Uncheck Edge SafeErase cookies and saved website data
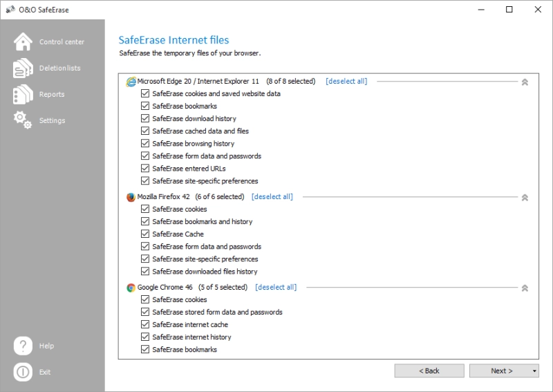 coord(145,93)
